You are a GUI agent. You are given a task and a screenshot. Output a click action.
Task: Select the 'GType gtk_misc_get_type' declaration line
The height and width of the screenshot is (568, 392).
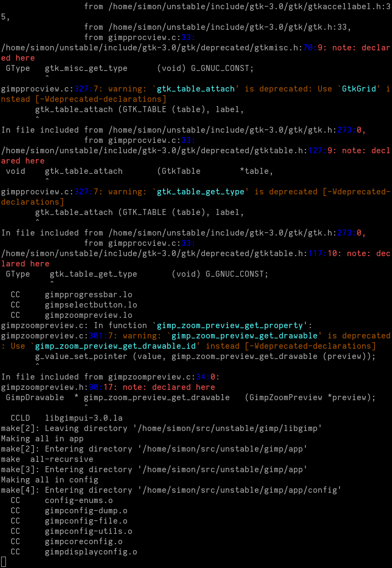pyautogui.click(x=130, y=68)
